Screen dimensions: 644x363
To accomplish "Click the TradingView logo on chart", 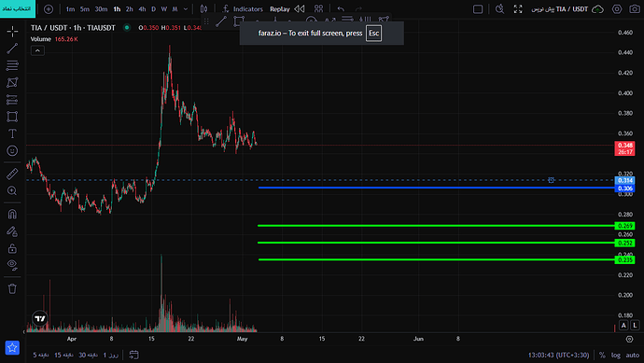I will (x=40, y=318).
